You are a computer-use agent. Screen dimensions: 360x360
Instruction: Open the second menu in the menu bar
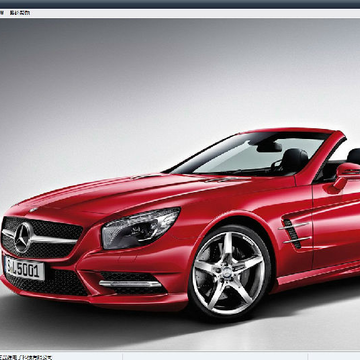pyautogui.click(x=20, y=13)
